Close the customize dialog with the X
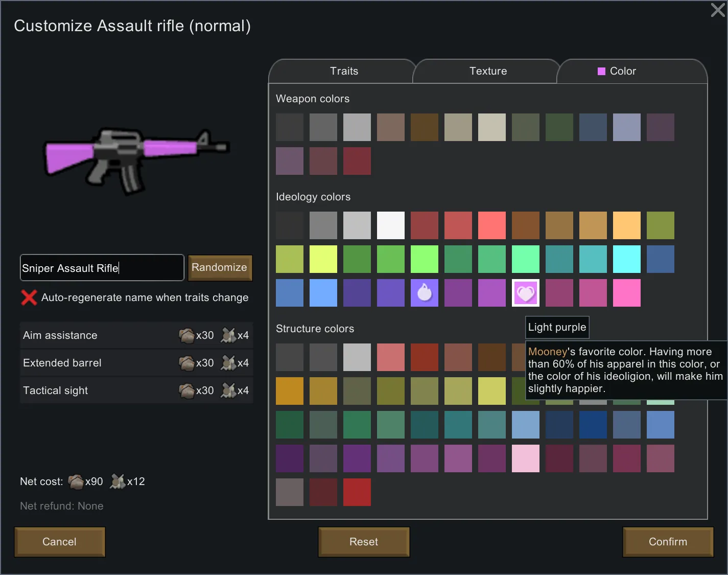The width and height of the screenshot is (728, 575). (x=718, y=10)
